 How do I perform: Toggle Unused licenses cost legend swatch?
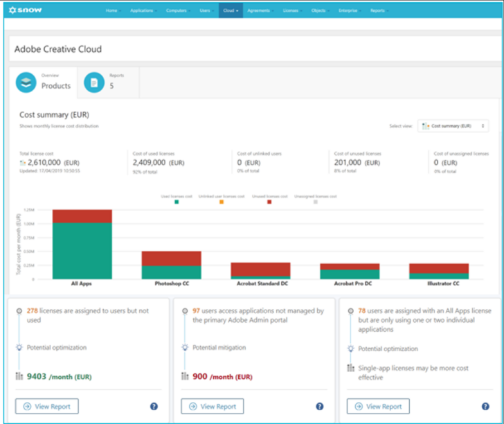(x=269, y=202)
